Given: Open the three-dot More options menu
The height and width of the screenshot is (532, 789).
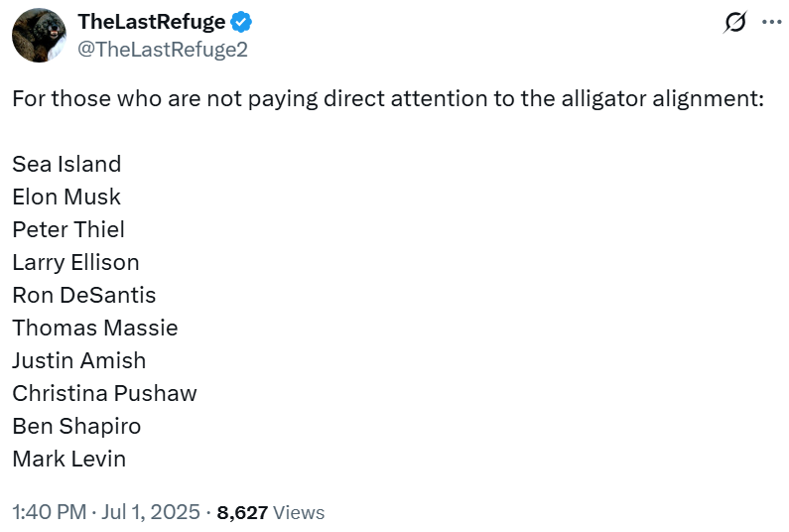Looking at the screenshot, I should 770,22.
